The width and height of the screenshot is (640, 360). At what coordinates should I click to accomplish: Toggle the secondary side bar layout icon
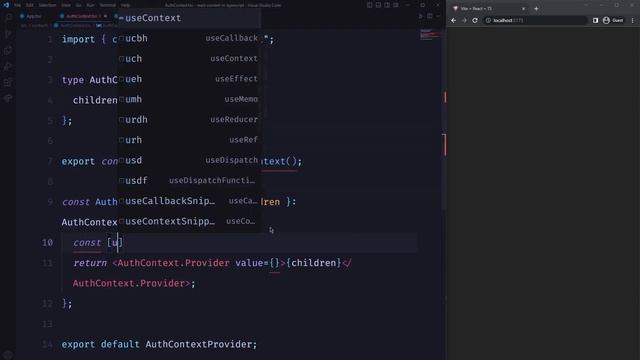[x=387, y=5]
